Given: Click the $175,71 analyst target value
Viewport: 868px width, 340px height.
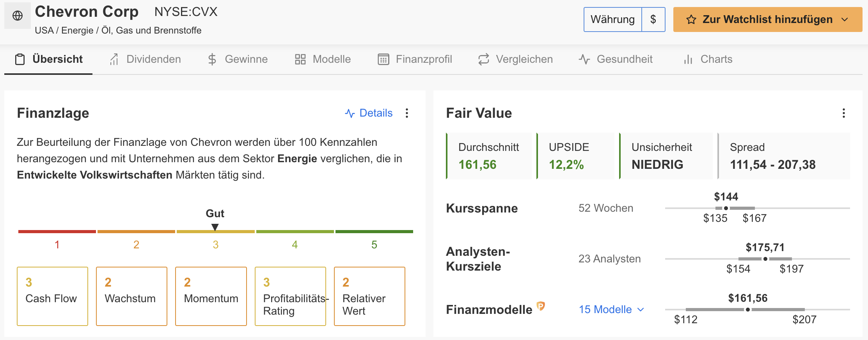Looking at the screenshot, I should click(x=765, y=248).
